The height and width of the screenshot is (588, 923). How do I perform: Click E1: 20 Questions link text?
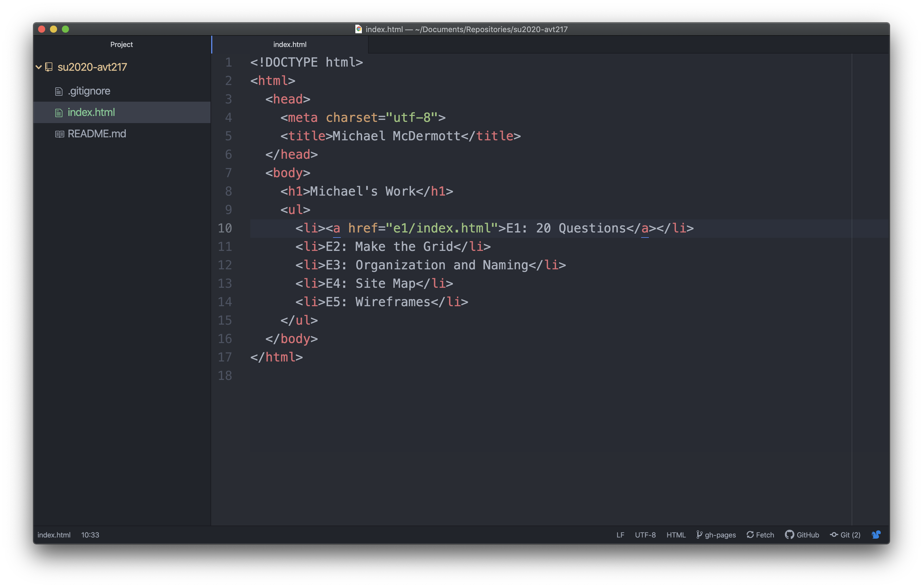(566, 228)
